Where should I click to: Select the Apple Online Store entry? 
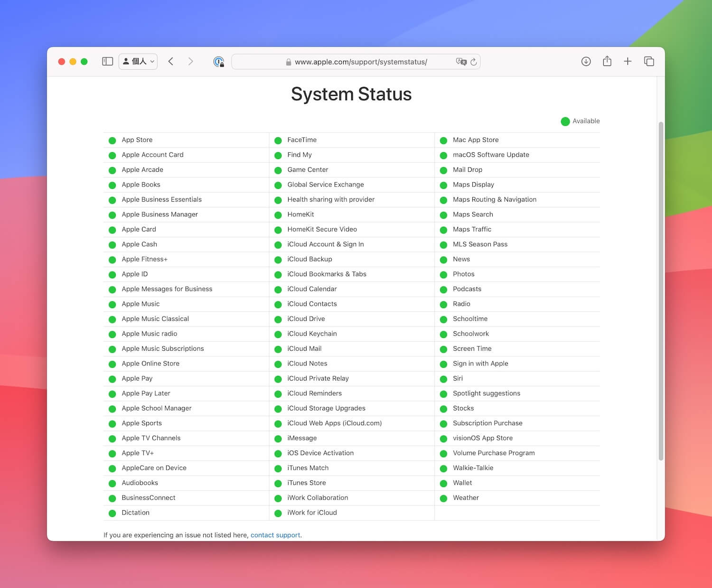[x=150, y=364]
